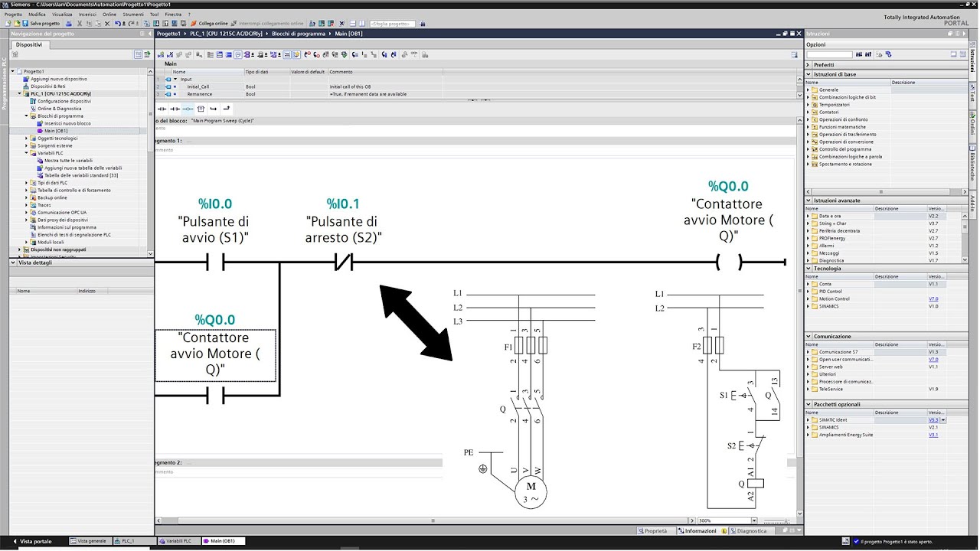Image resolution: width=980 pixels, height=551 pixels.
Task: Expand Temporizzatori instruction folder
Action: (808, 105)
